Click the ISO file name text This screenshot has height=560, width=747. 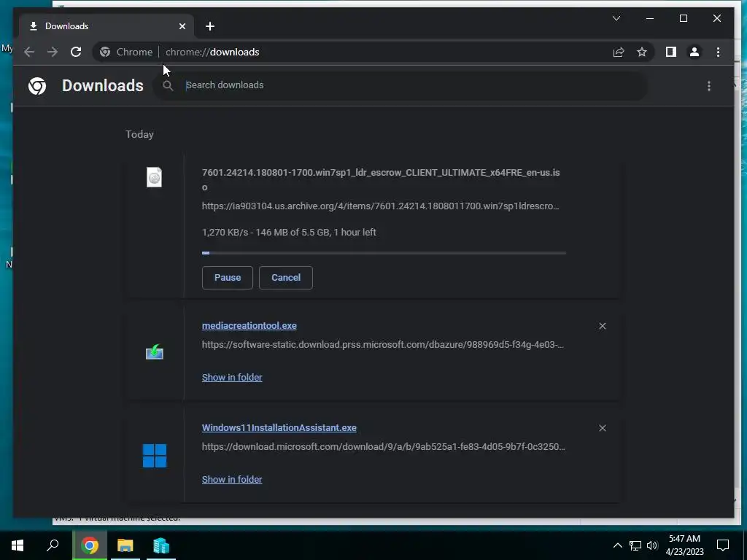point(381,179)
